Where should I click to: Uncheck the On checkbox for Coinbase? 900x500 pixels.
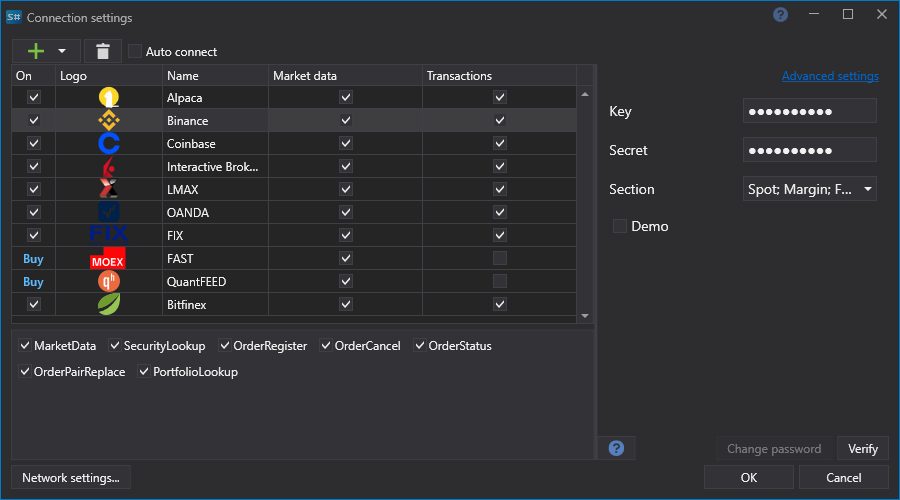(34, 143)
